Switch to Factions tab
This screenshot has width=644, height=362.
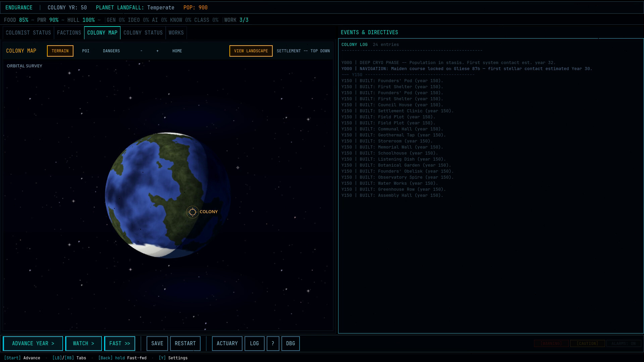[x=69, y=33]
